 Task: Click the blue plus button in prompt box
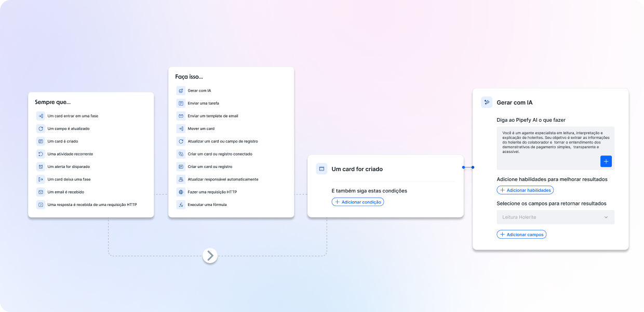tap(606, 161)
